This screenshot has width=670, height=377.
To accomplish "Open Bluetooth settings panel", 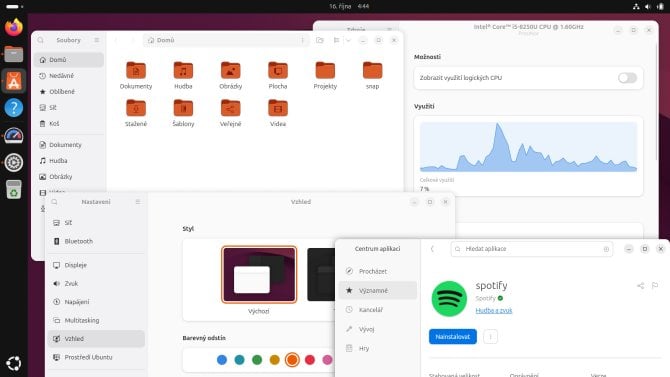I will tap(96, 241).
